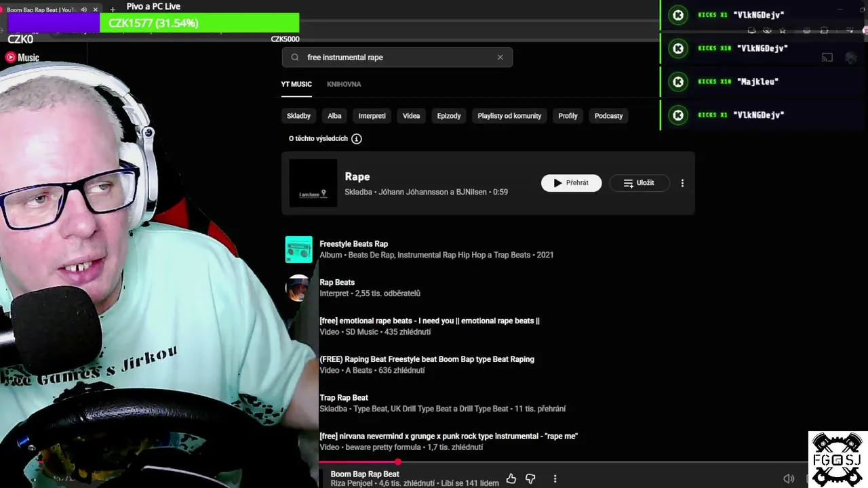Image resolution: width=868 pixels, height=488 pixels.
Task: Click the magnifier icon in the search box
Action: [294, 58]
